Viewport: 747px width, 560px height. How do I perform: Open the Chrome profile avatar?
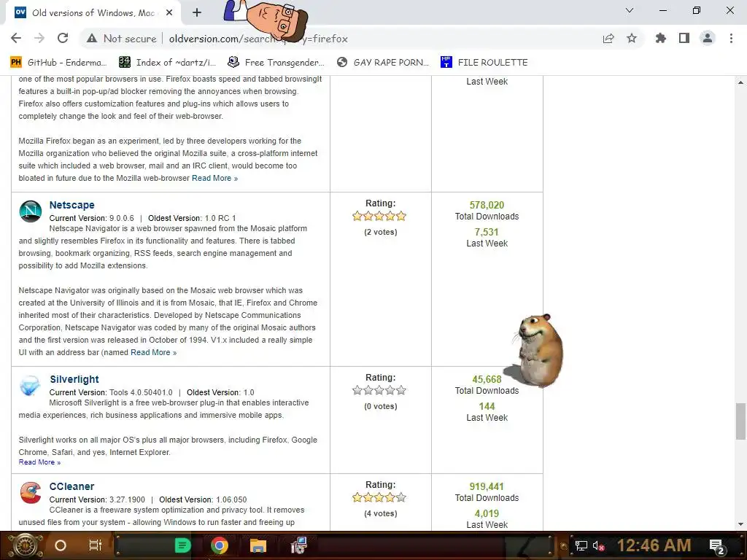point(708,39)
